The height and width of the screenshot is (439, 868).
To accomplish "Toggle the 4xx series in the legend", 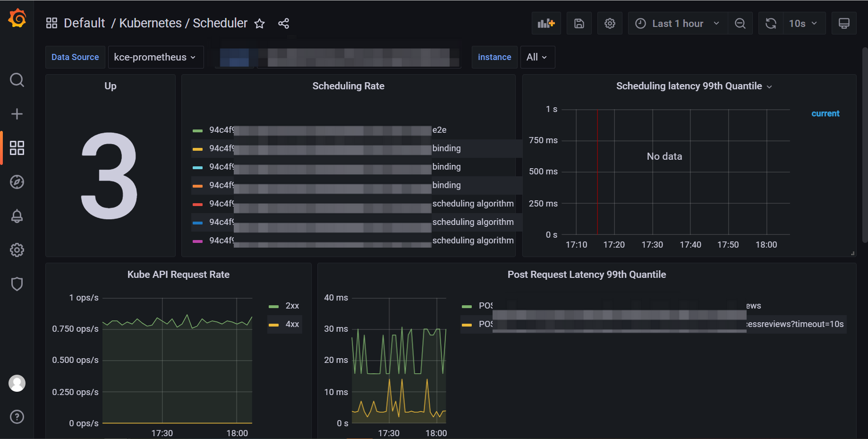I will pyautogui.click(x=292, y=324).
